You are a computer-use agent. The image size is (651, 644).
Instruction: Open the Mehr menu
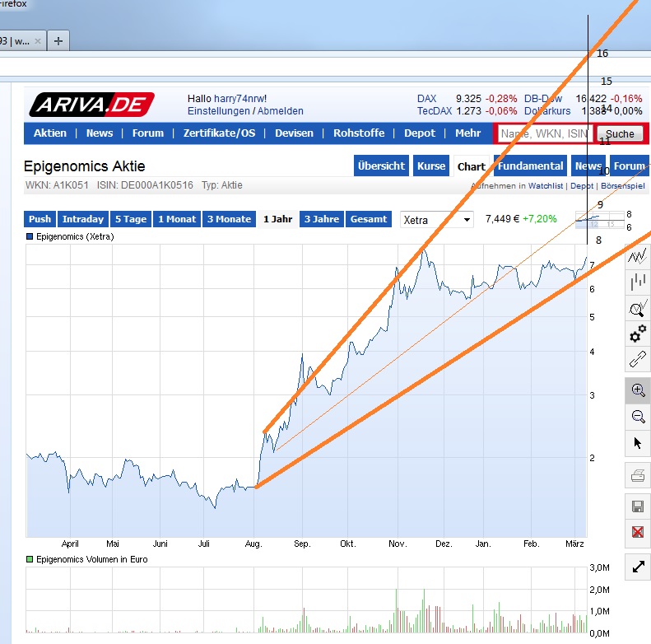(468, 133)
